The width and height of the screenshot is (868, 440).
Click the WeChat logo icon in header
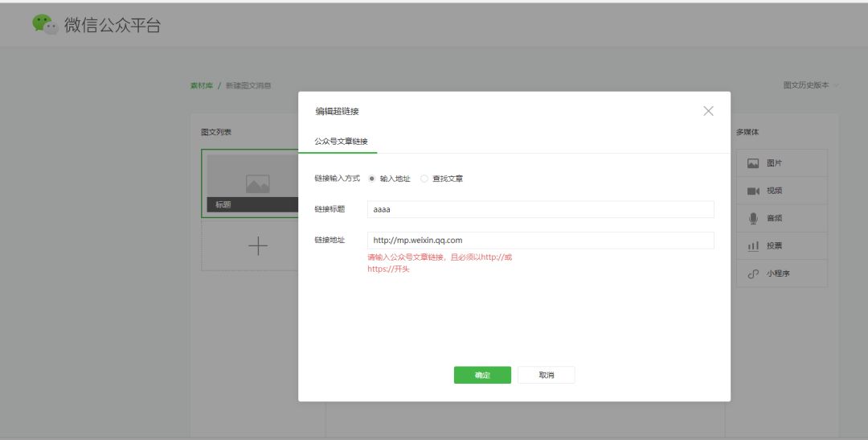click(45, 24)
